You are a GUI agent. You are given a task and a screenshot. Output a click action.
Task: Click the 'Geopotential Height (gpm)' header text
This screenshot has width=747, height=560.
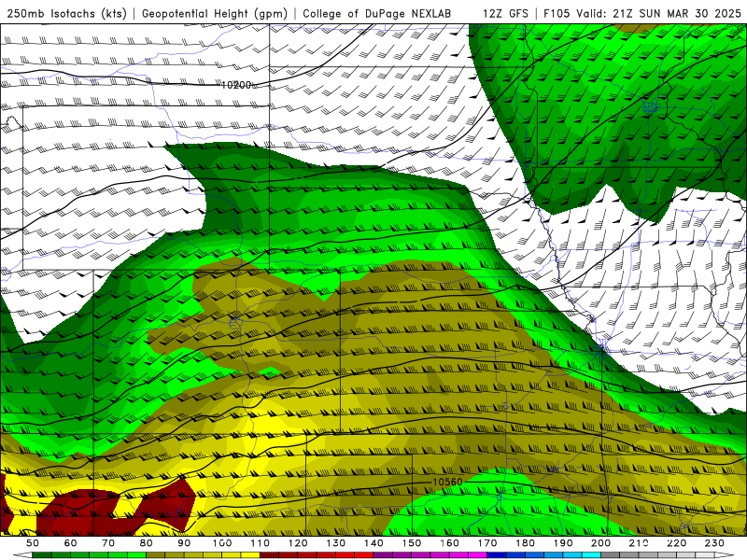click(x=215, y=14)
